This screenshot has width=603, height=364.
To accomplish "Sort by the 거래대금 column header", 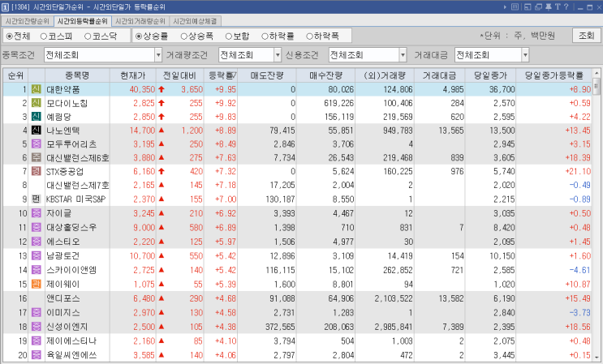I will pyautogui.click(x=440, y=75).
